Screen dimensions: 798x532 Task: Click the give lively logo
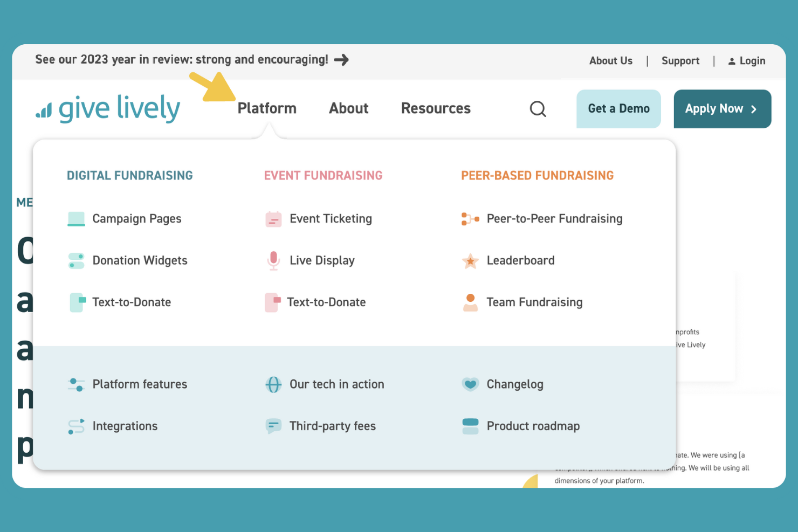click(x=107, y=108)
